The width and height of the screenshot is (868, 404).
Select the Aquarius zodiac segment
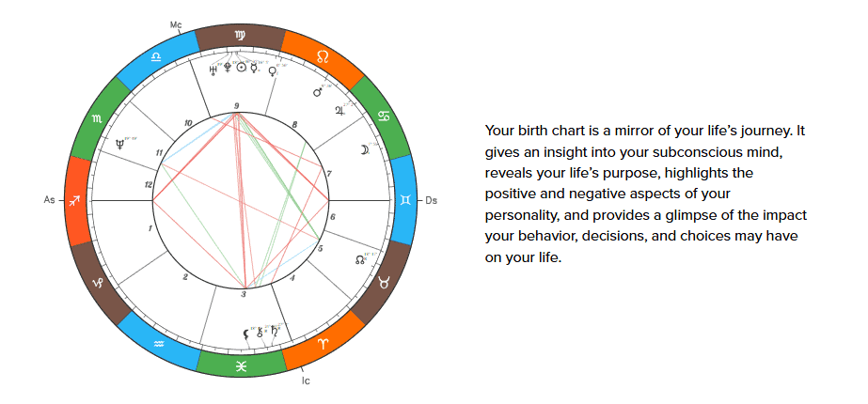tap(158, 344)
